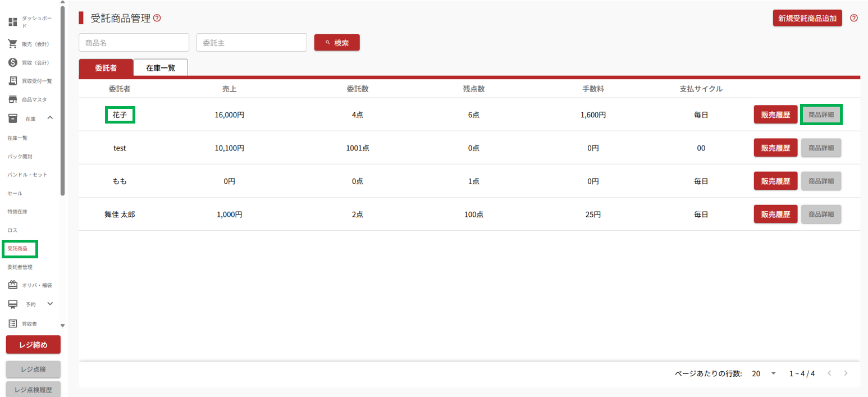Click help icon next to 新規受託商品追加
Image resolution: width=868 pixels, height=397 pixels.
[854, 18]
